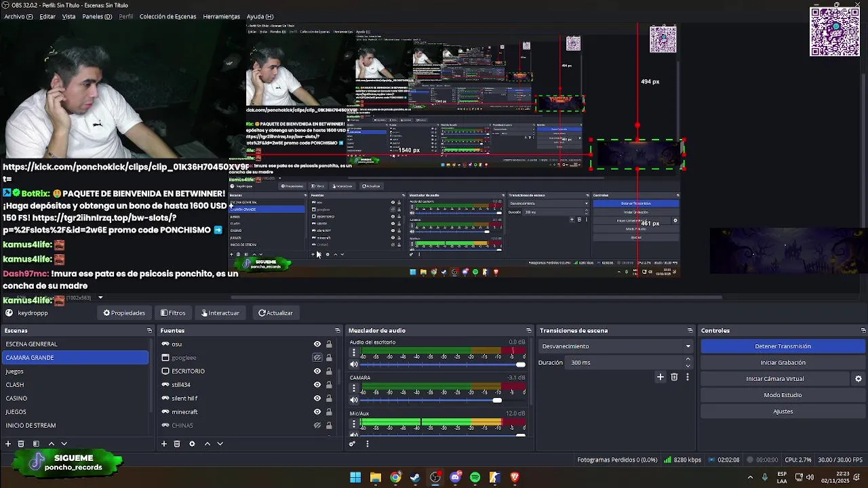Remove selected source with trash icon
Screen dimensions: 868x488
177,444
